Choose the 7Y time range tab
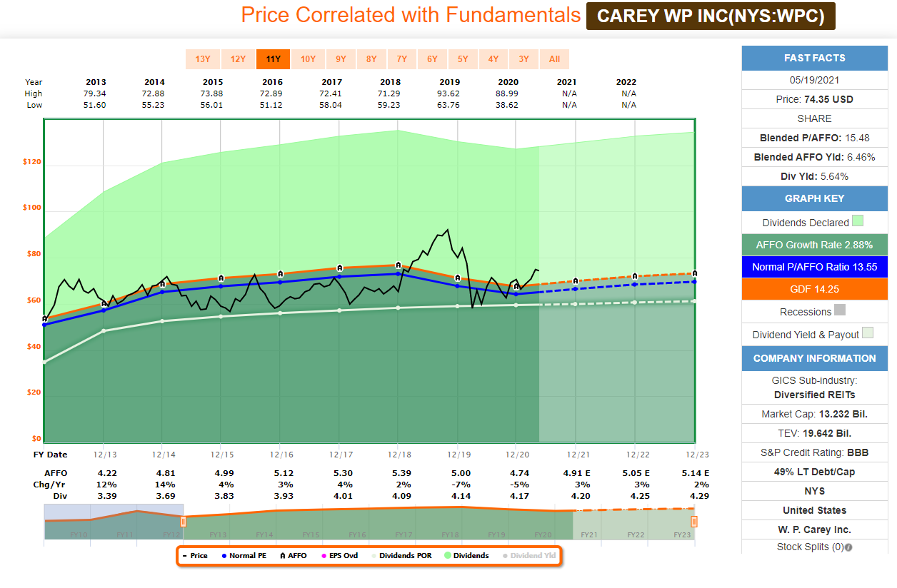Image resolution: width=897 pixels, height=588 pixels. pyautogui.click(x=401, y=59)
